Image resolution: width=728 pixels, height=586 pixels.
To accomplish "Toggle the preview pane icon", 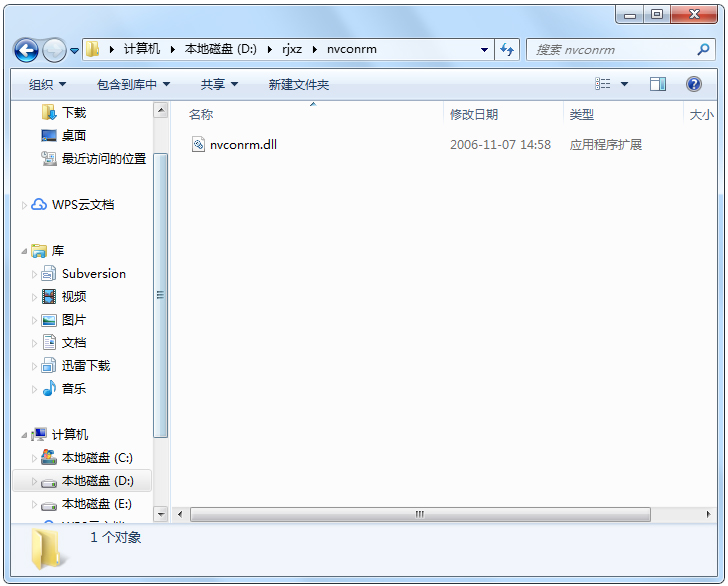I will click(657, 84).
